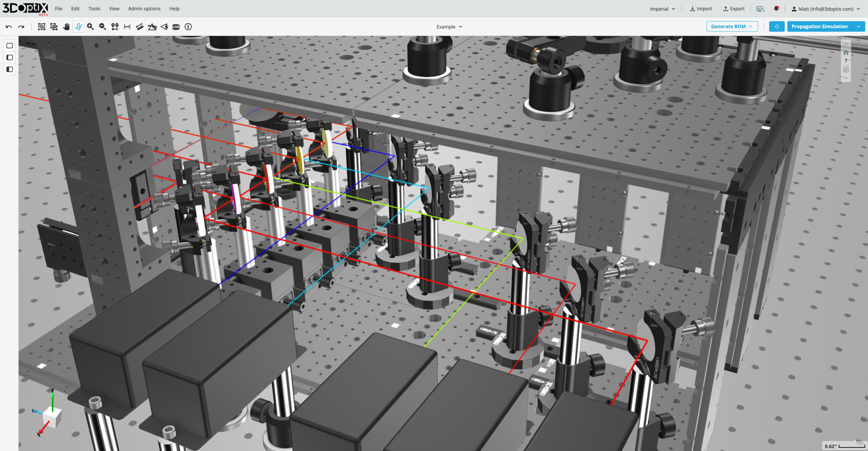Undo the last action
This screenshot has width=868, height=451.
coord(9,26)
